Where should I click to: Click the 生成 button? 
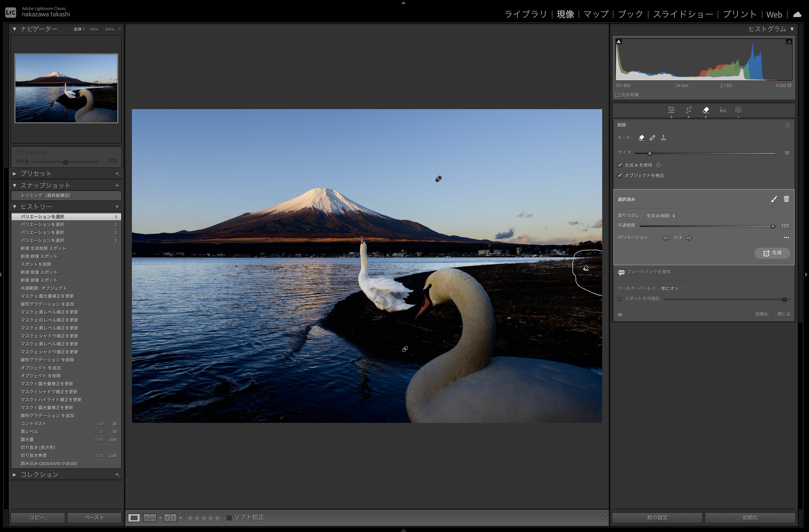coord(772,253)
